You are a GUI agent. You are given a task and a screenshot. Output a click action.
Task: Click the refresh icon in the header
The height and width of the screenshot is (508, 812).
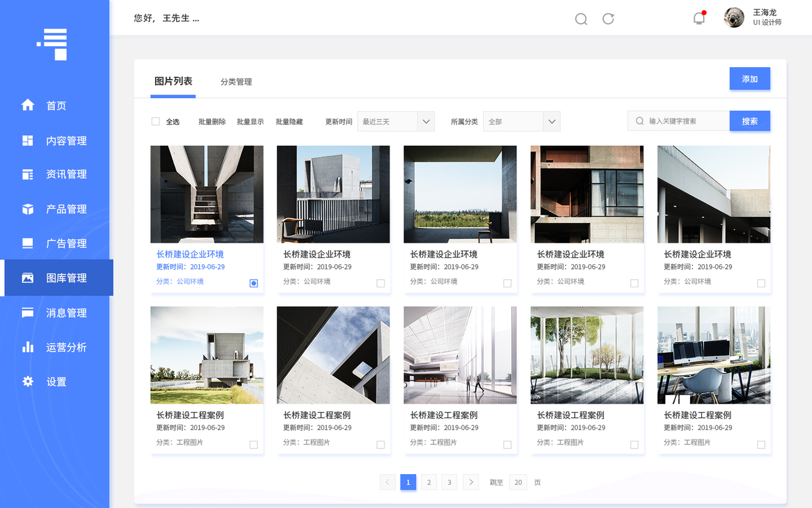pos(608,18)
